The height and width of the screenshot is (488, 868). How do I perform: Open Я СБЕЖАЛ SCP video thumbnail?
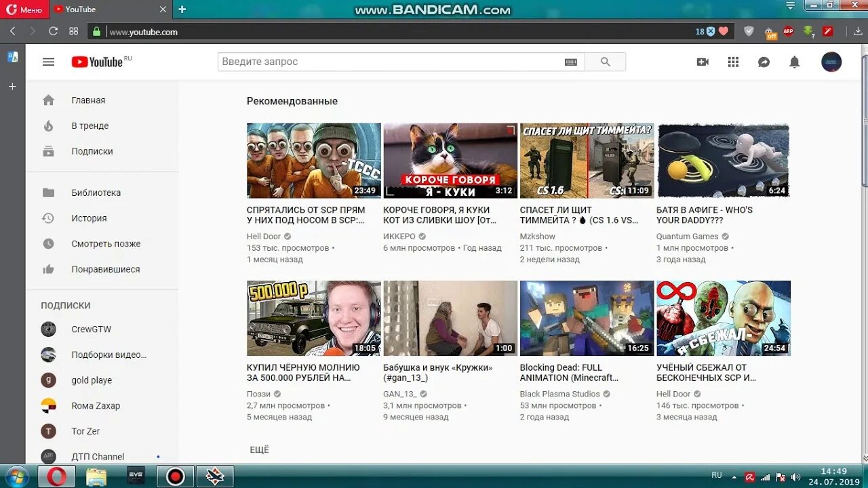(x=723, y=319)
